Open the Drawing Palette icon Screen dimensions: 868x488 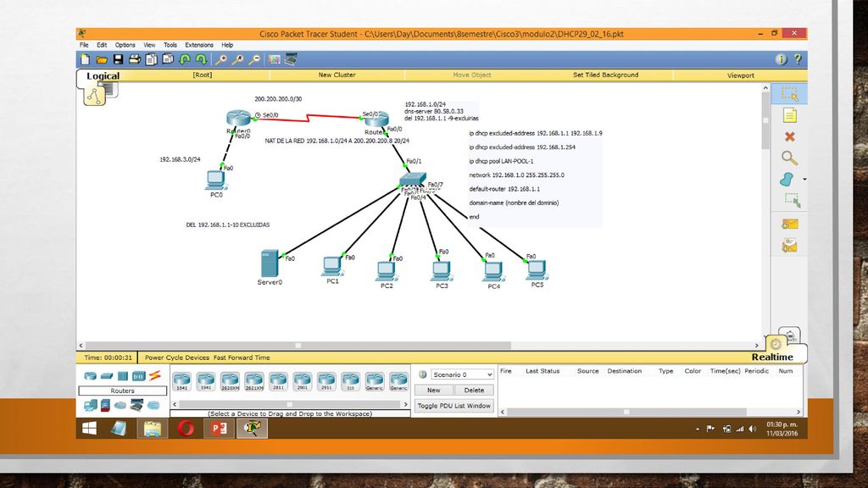pyautogui.click(x=274, y=59)
